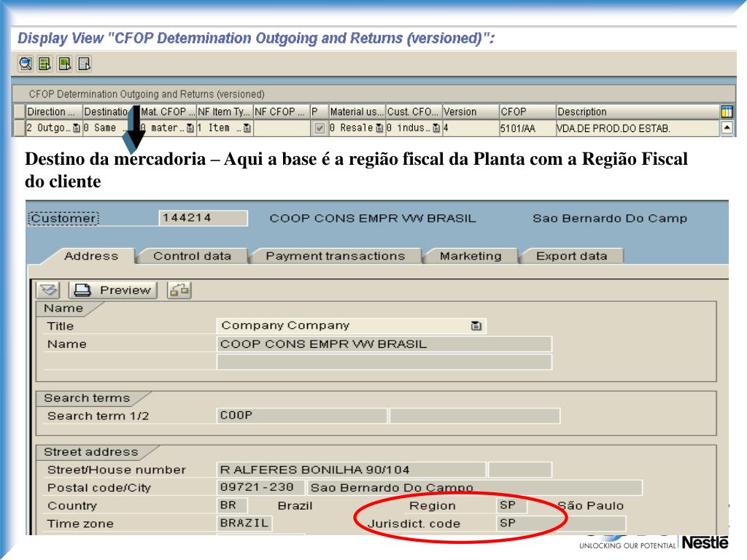Click the Postal code field 09721-230

point(260,488)
